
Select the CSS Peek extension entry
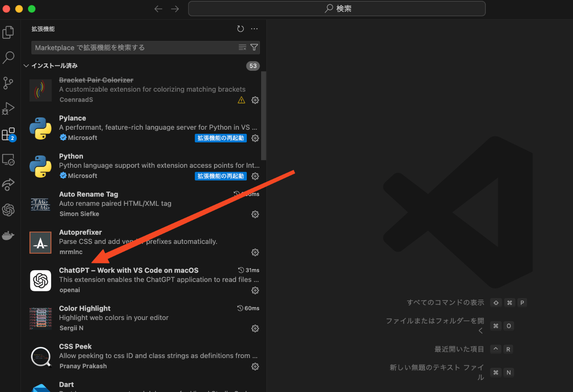click(141, 356)
